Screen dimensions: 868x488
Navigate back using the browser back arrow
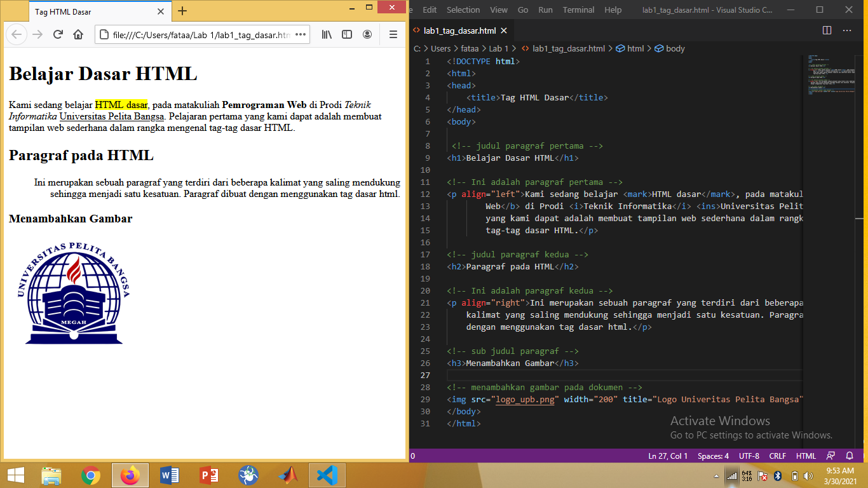(17, 35)
